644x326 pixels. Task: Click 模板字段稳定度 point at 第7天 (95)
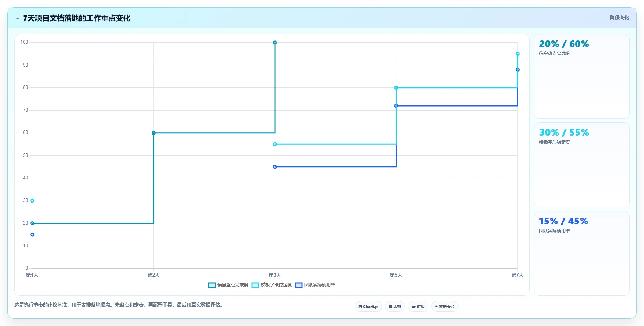click(x=517, y=54)
